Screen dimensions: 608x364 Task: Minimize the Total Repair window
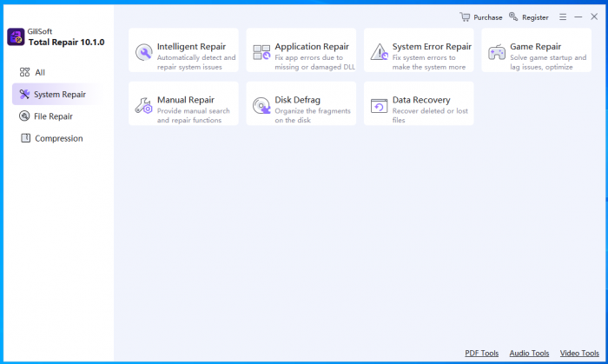tap(578, 17)
